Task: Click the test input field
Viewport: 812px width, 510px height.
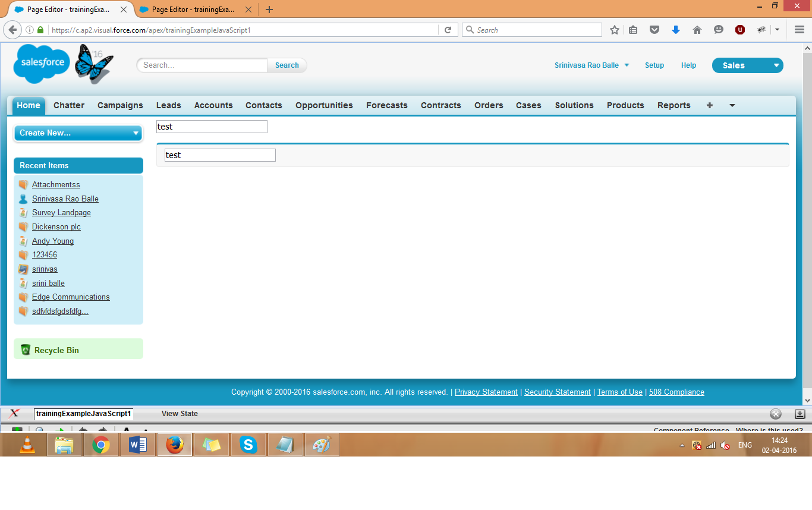Action: (x=212, y=126)
